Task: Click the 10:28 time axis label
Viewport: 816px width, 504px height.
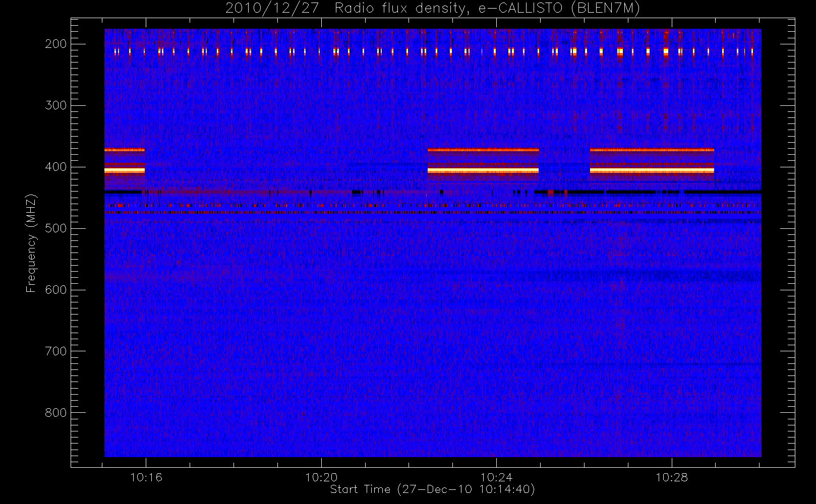Action: click(672, 477)
